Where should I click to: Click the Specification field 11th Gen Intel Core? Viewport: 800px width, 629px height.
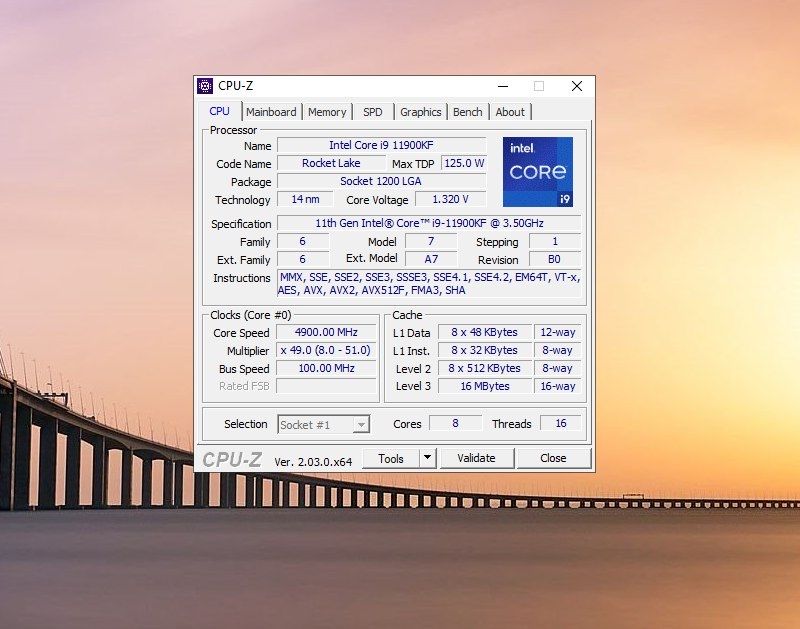click(429, 223)
